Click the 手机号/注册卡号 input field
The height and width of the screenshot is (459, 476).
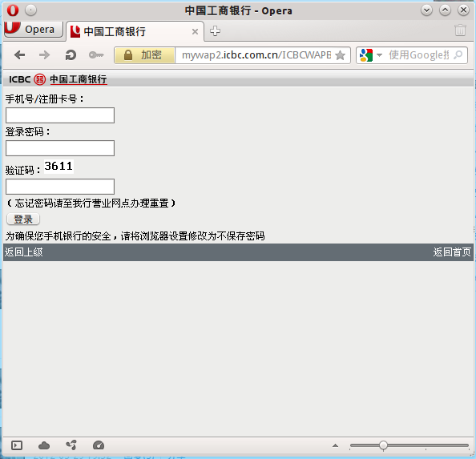pos(60,115)
